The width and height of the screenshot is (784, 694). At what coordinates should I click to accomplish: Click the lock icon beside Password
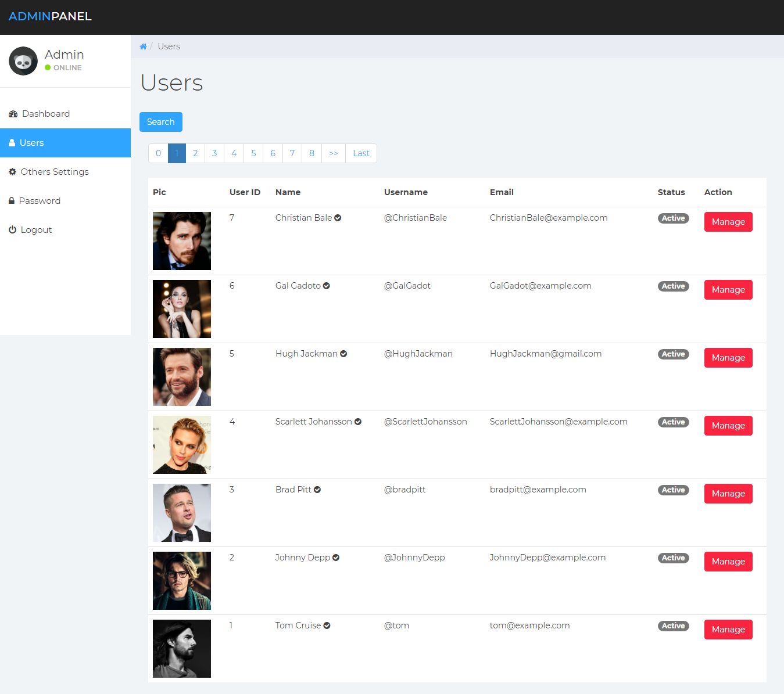tap(12, 201)
